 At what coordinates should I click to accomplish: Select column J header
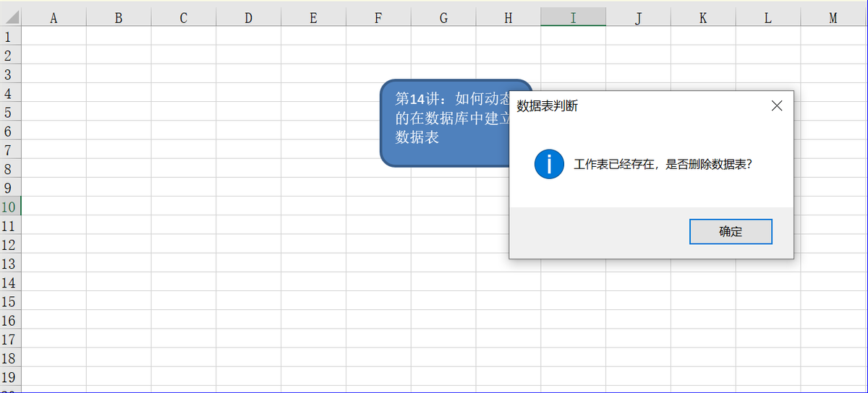638,17
